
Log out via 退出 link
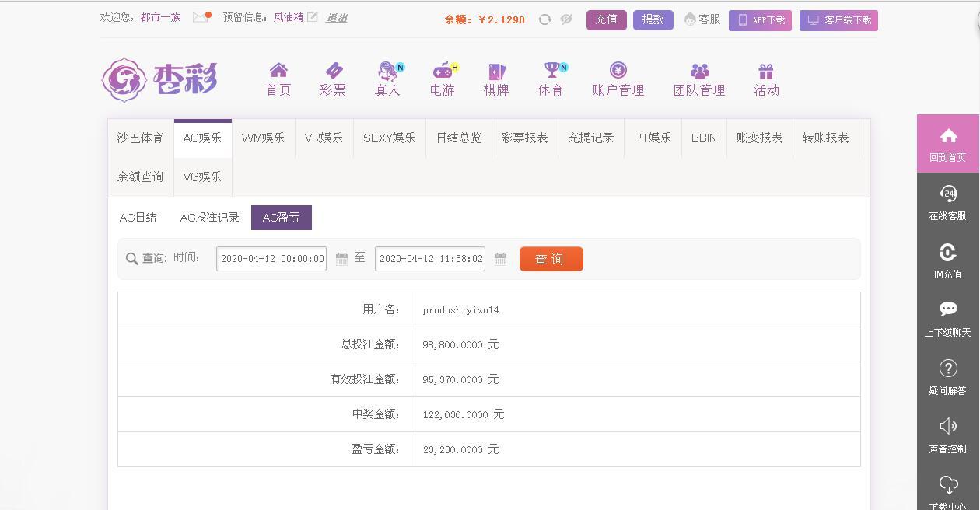[x=337, y=17]
